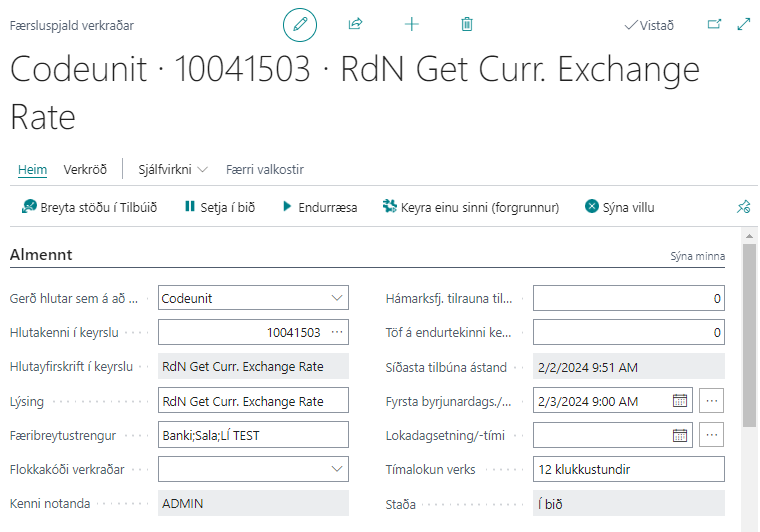Screen dimensions: 760x532
Task: Click Endurræsa to restart the job
Action: click(x=319, y=207)
